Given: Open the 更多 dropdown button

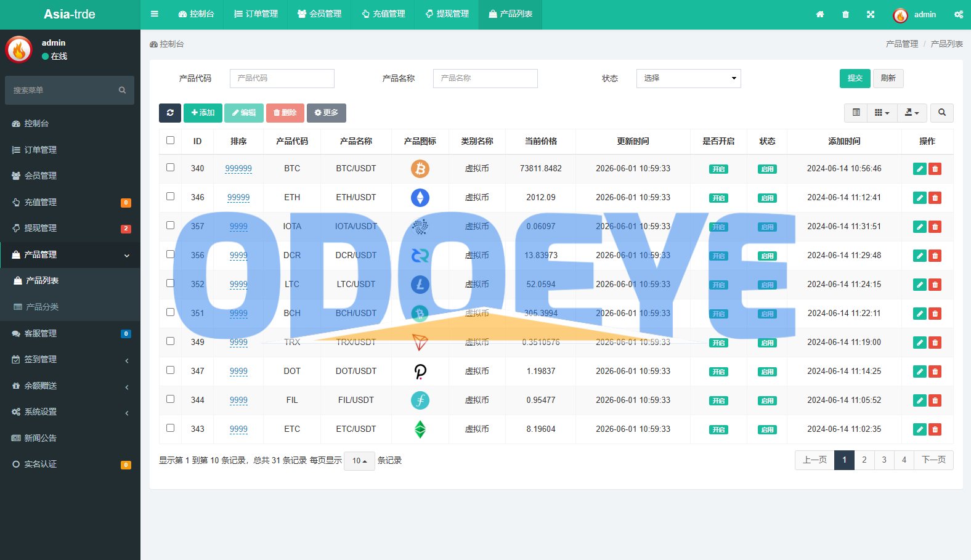Looking at the screenshot, I should coord(327,113).
